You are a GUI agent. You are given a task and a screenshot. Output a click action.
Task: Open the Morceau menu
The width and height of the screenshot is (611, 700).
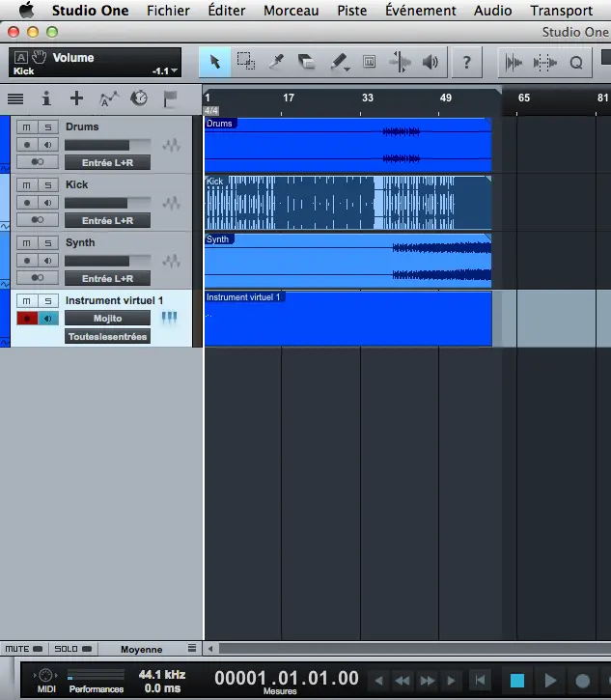click(x=291, y=10)
